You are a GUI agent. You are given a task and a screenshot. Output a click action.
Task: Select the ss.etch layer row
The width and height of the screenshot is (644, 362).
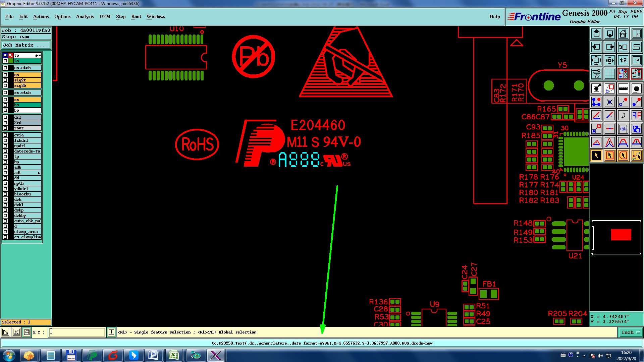pyautogui.click(x=27, y=93)
